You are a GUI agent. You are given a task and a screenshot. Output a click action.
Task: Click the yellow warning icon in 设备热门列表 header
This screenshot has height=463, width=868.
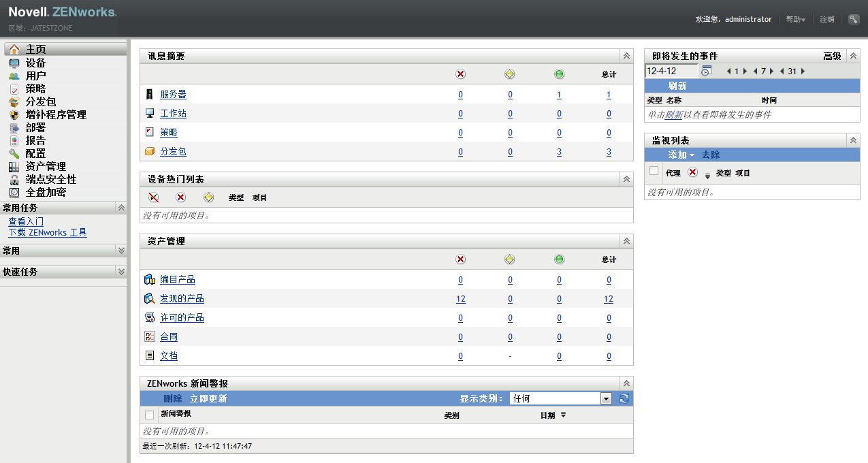pos(208,197)
